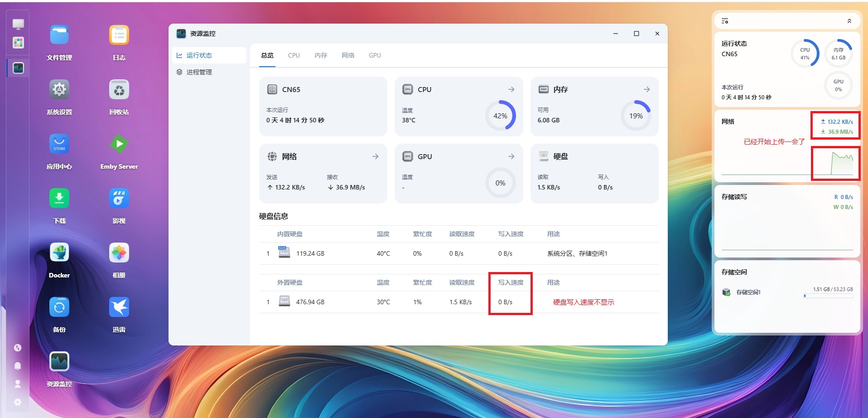Open the 回收站 recycle bin
Screen dimensions: 868x418
click(119, 90)
